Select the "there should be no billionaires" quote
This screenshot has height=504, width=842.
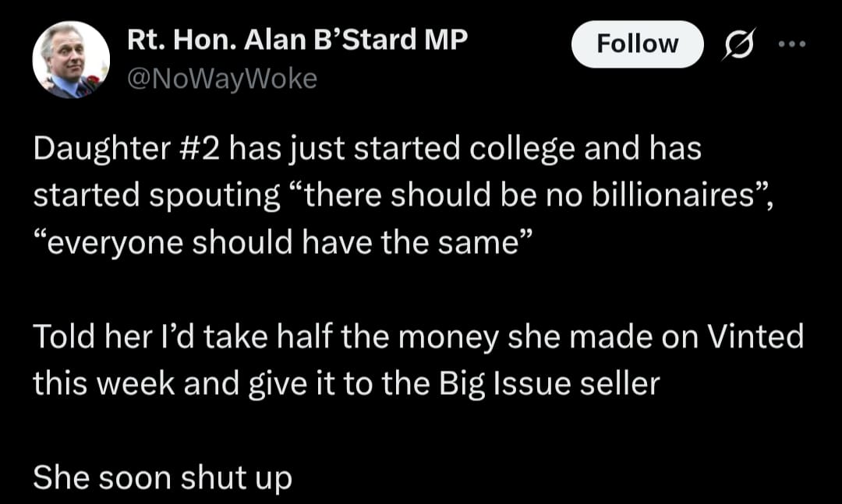(527, 195)
